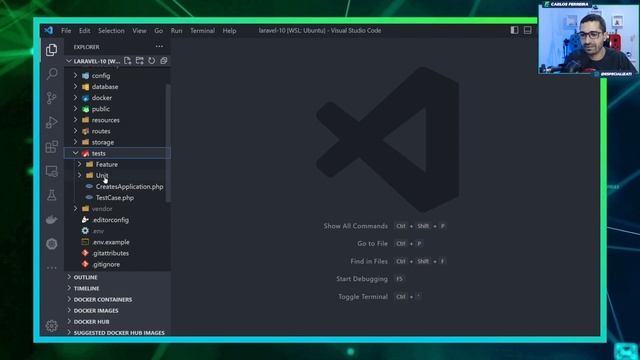
Task: Expand the docker folder
Action: [118, 98]
